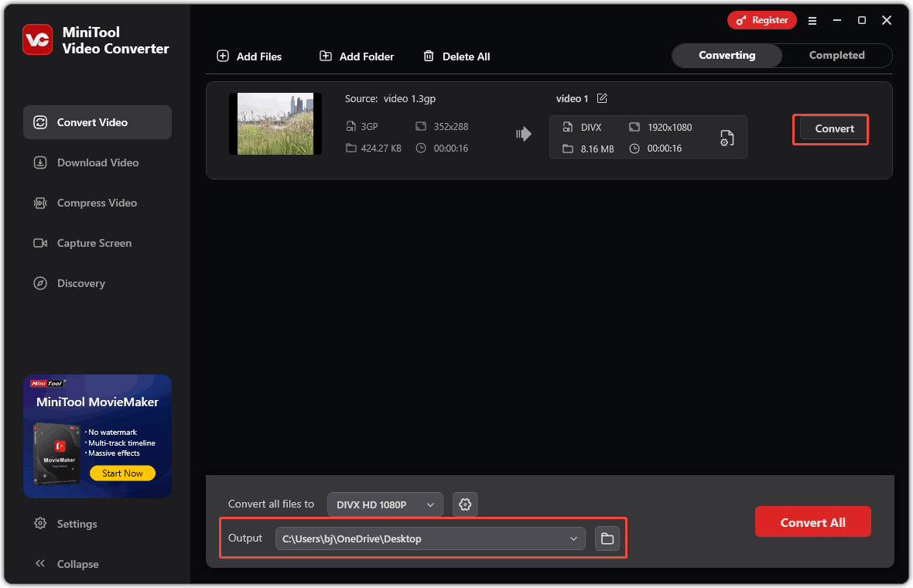Click the browse output folder icon
913x588 pixels.
[x=607, y=538]
